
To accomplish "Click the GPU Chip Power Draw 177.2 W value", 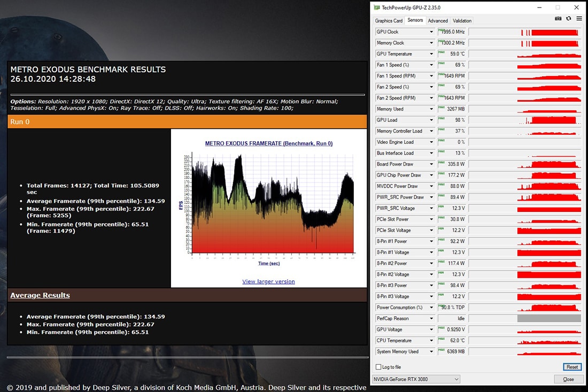I will (452, 175).
